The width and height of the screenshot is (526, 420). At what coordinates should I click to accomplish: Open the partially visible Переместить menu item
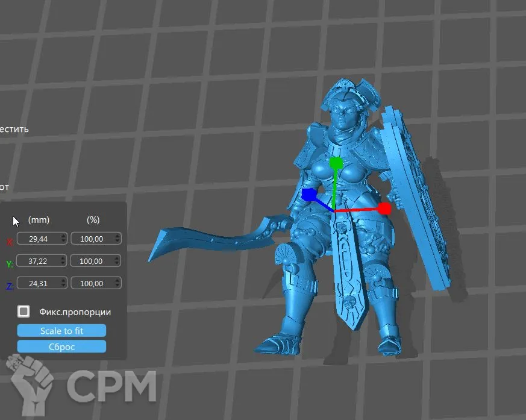point(14,128)
